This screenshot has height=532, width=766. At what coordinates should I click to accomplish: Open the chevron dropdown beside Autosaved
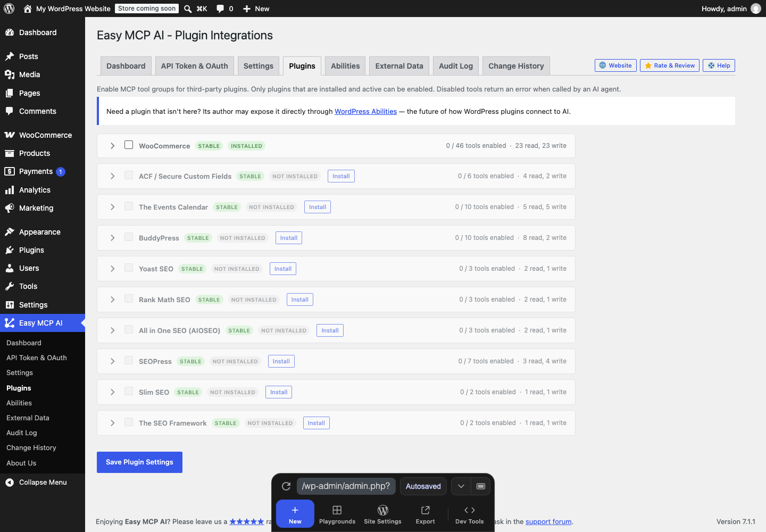(x=461, y=486)
